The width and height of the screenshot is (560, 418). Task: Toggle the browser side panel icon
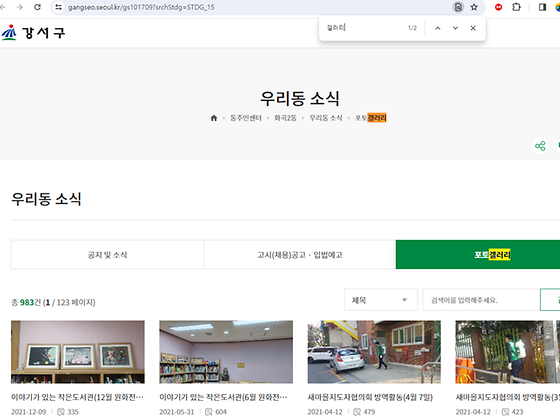pos(542,7)
